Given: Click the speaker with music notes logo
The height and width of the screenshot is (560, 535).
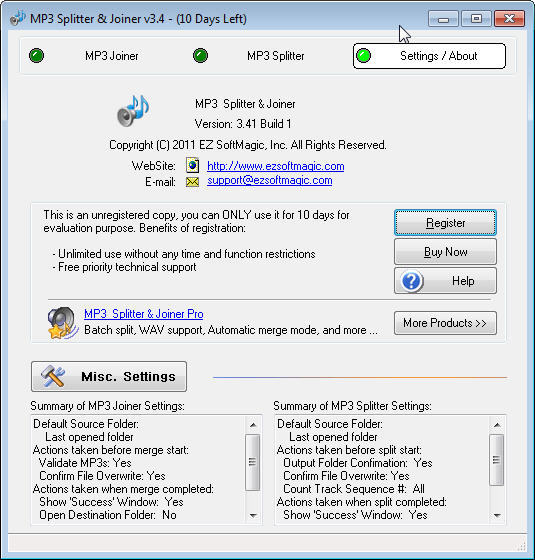Looking at the screenshot, I should 133,111.
